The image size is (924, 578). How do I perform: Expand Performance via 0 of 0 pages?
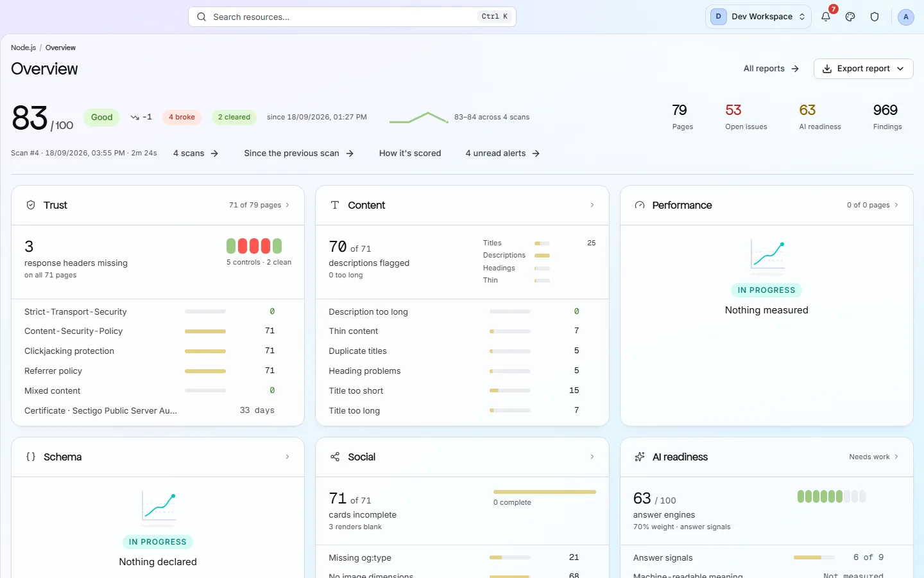(873, 205)
